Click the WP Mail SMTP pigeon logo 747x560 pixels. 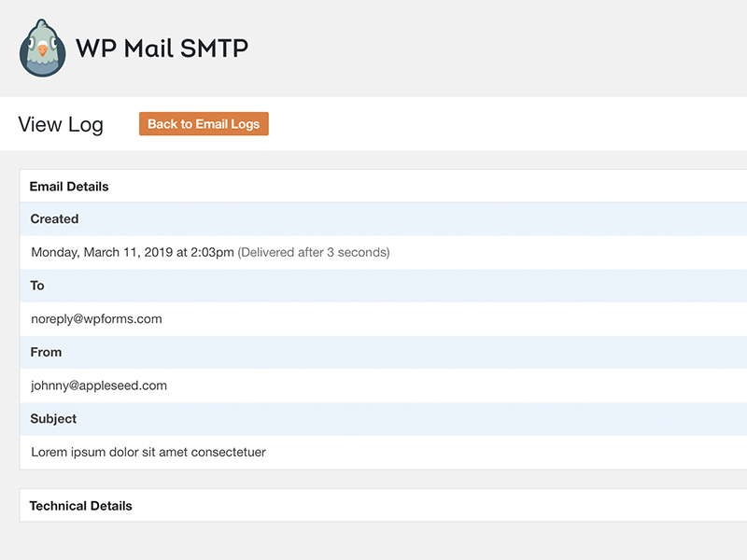tap(44, 48)
